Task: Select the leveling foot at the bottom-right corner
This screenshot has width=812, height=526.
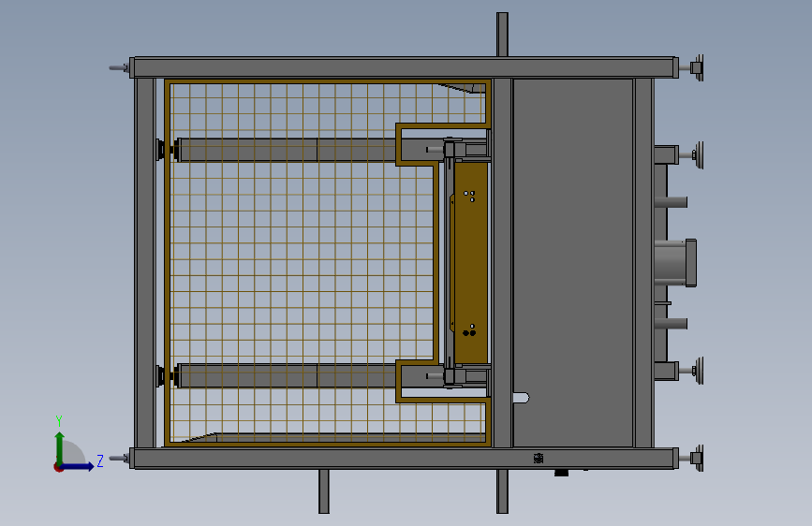Action: tap(697, 459)
